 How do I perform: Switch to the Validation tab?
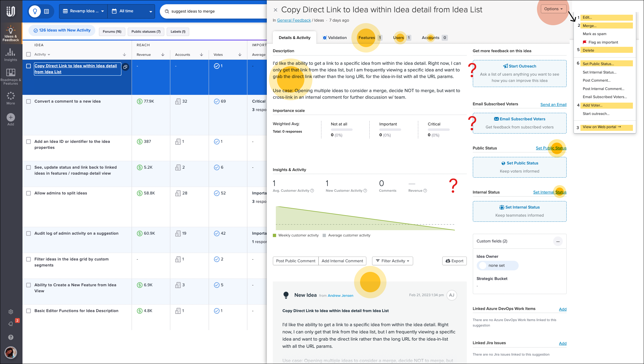pos(335,38)
